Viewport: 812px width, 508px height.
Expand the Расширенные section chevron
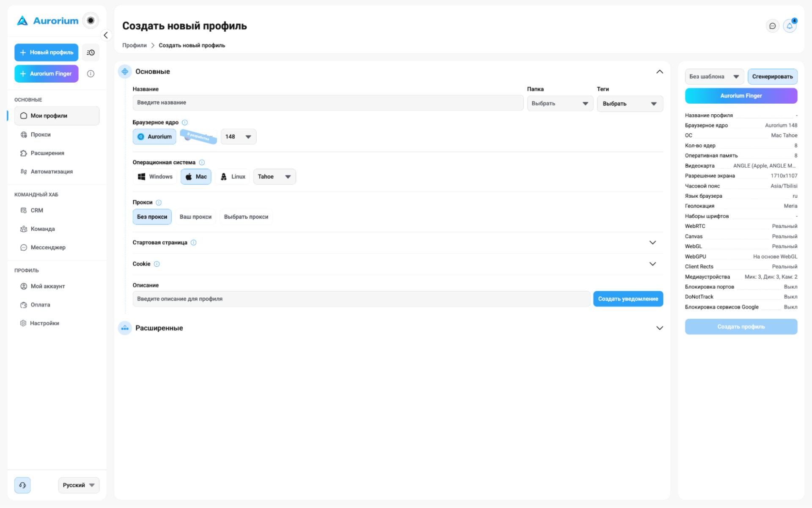click(659, 328)
